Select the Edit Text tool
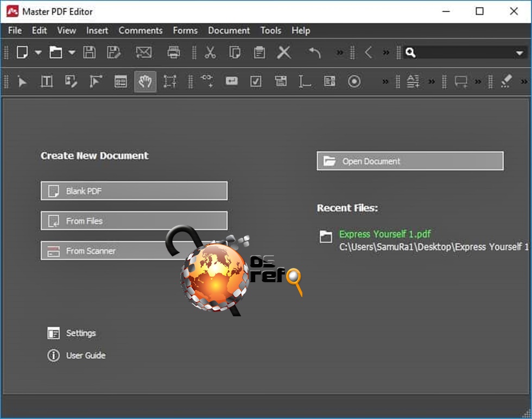The width and height of the screenshot is (532, 419). point(47,82)
